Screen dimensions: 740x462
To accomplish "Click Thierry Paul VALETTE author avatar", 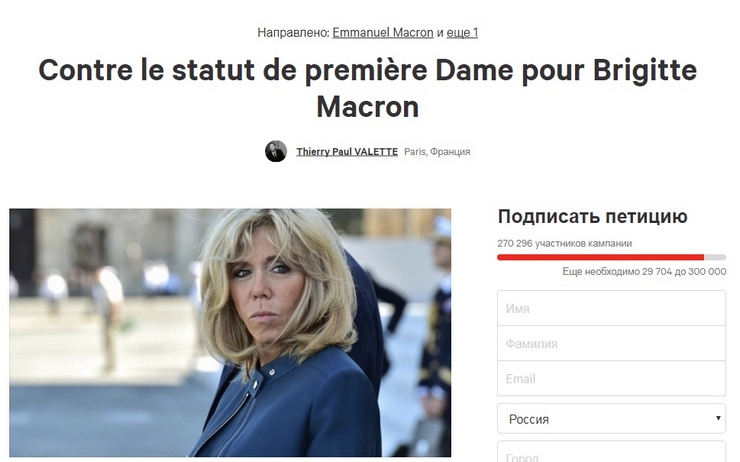I will pyautogui.click(x=276, y=151).
